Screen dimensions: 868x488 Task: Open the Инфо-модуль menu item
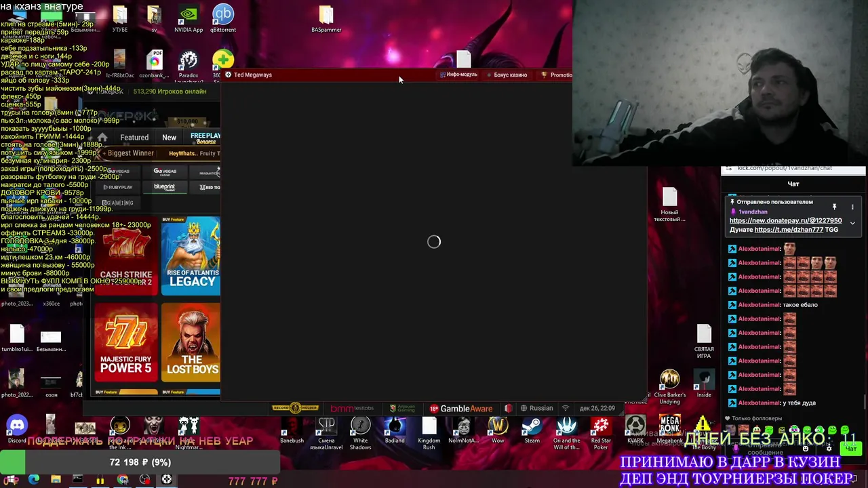coord(458,75)
